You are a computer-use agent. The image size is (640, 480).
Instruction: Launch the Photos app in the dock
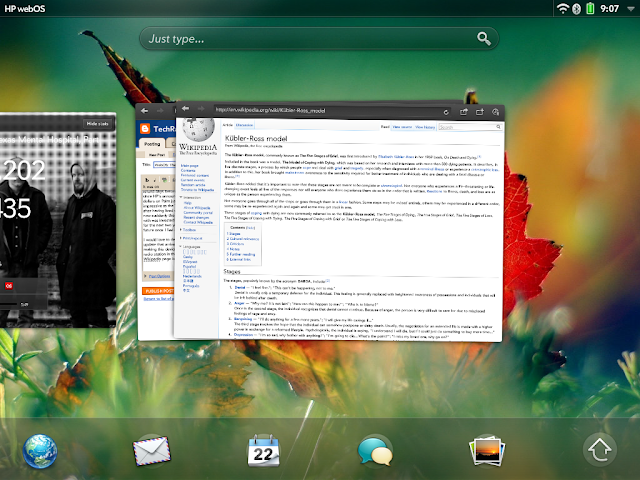487,451
